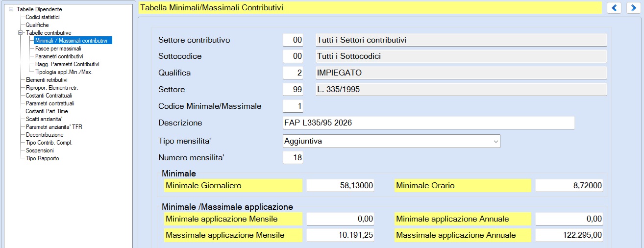The image size is (644, 248).
Task: Select Parametri anzianita' TFR item
Action: click(54, 127)
